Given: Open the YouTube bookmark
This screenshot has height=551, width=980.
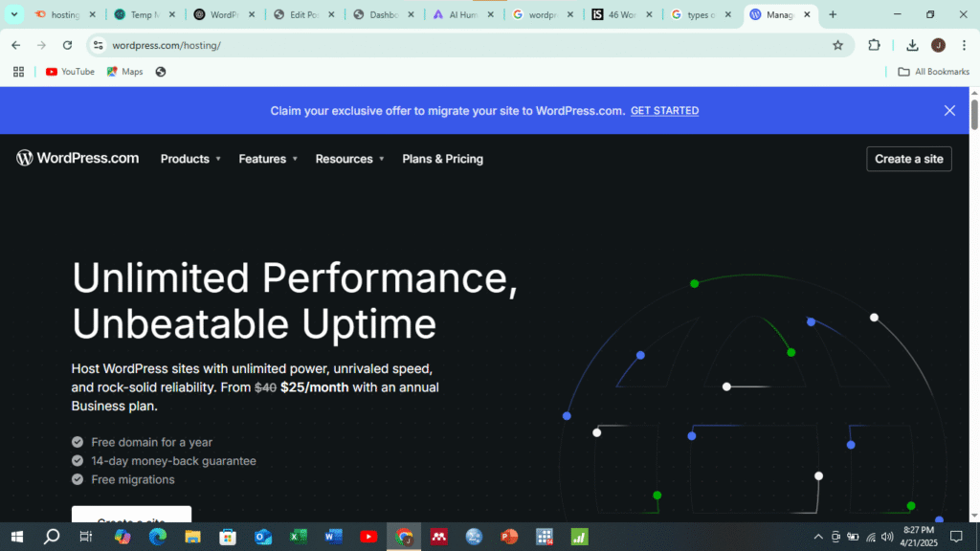Looking at the screenshot, I should tap(70, 72).
